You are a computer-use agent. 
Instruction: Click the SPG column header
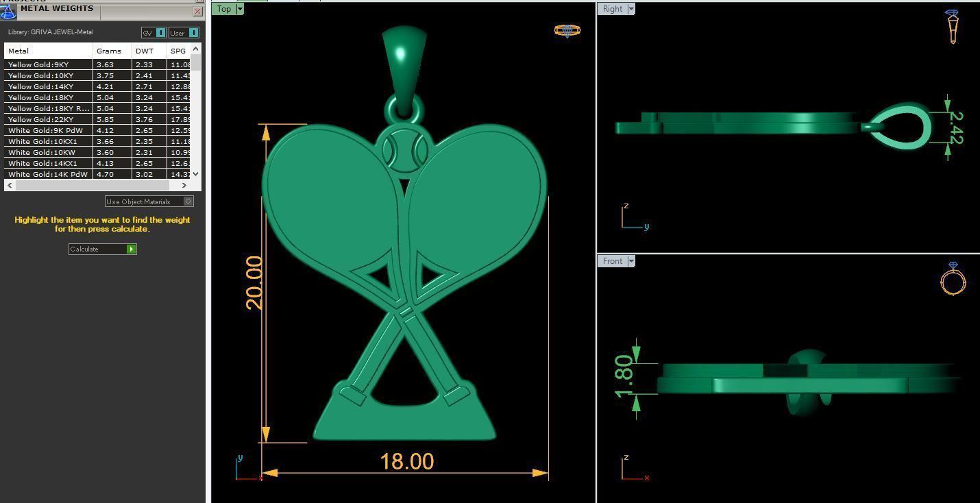tap(178, 51)
